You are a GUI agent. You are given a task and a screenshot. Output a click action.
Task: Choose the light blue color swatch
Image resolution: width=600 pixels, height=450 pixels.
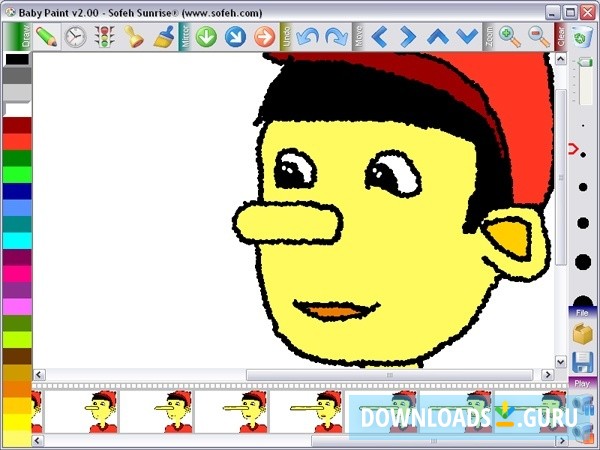click(x=17, y=208)
